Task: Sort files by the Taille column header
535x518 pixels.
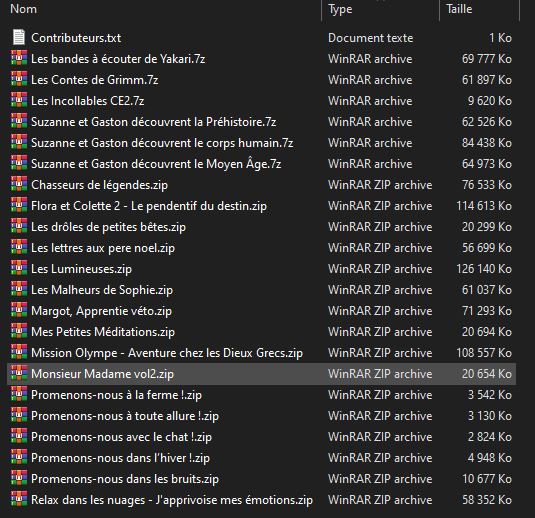Action: [x=459, y=9]
